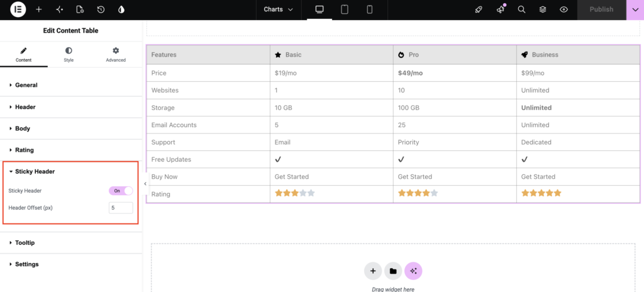Click the $49/mo price cell
Image resolution: width=644 pixels, height=292 pixels.
(455, 73)
